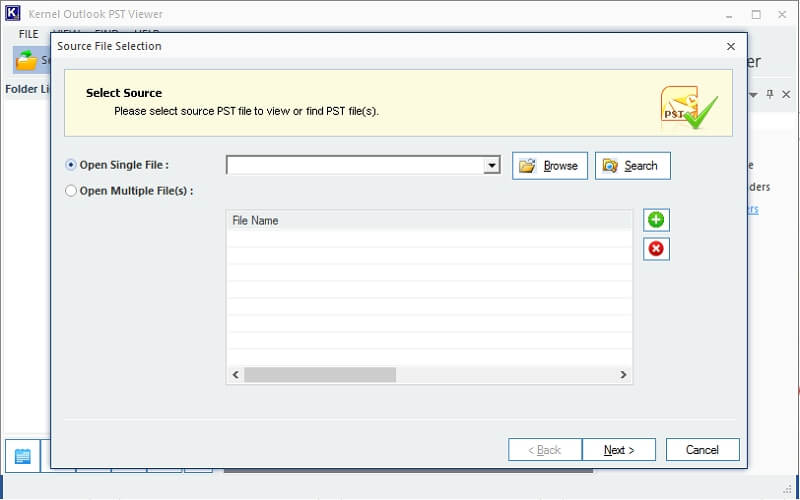The image size is (800, 500).
Task: Close the Source File Selection dialog
Action: [x=731, y=46]
